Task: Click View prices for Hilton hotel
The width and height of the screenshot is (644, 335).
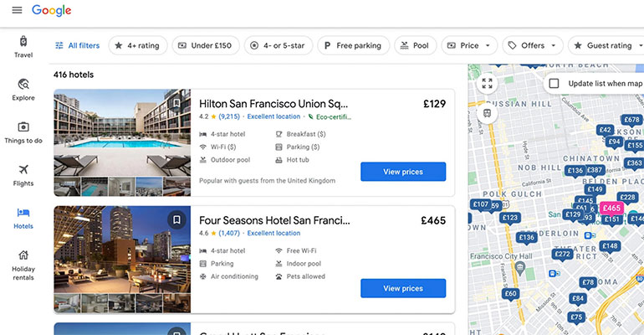Action: tap(403, 172)
